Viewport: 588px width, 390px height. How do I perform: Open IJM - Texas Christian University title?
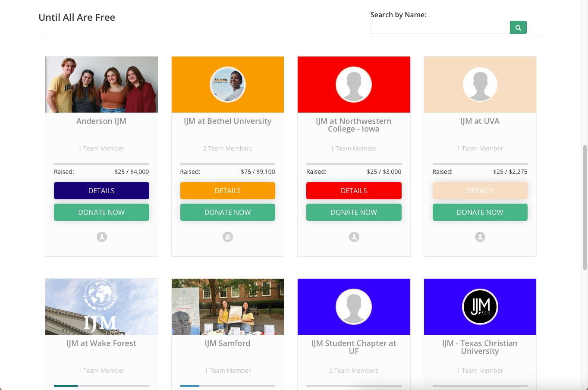[480, 347]
